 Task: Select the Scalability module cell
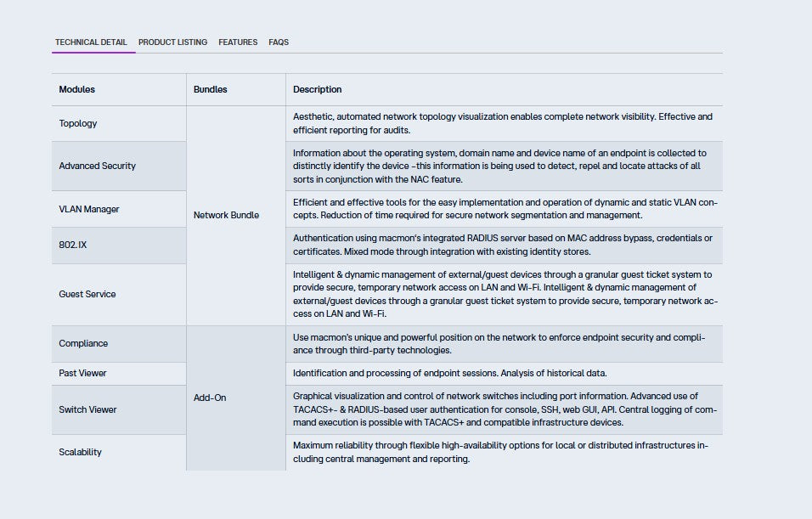pyautogui.click(x=80, y=452)
